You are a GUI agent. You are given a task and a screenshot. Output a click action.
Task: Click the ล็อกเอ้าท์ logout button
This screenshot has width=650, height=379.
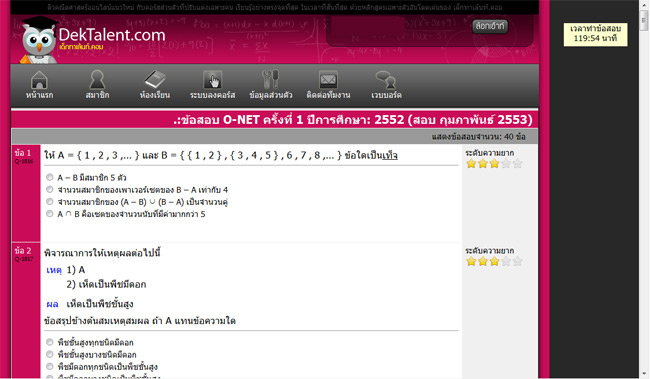(490, 26)
